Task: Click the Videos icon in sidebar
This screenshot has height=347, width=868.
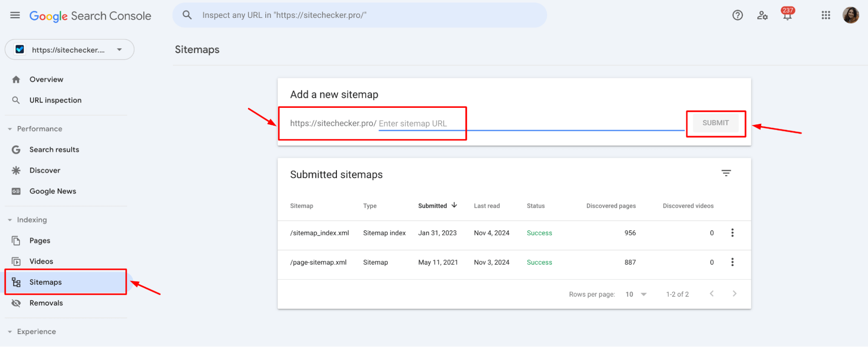Action: [16, 261]
